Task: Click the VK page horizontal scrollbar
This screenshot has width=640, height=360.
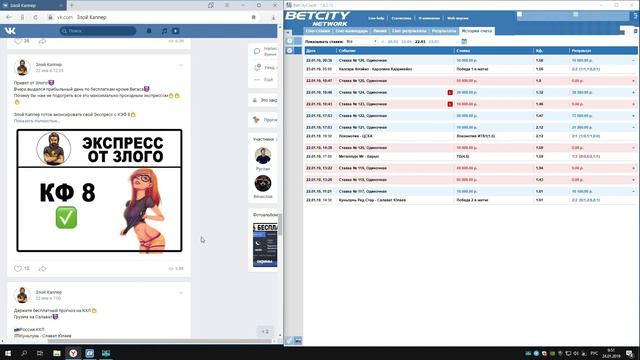Action: pos(159,341)
